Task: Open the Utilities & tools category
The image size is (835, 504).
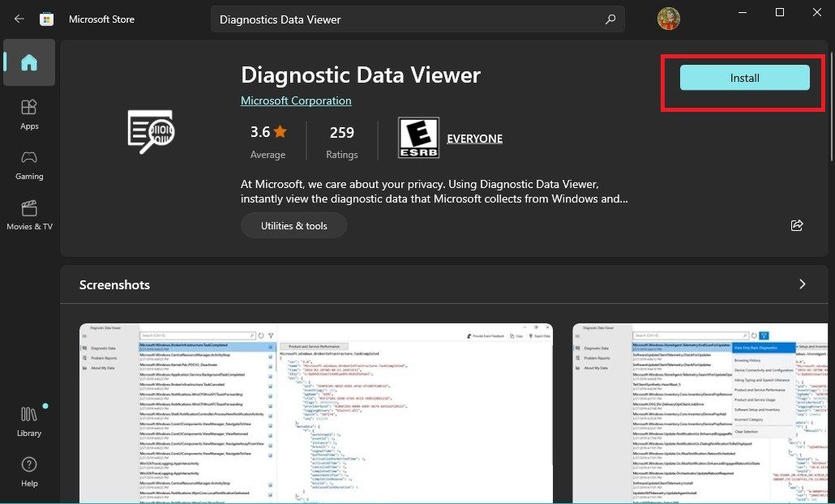Action: pyautogui.click(x=293, y=225)
